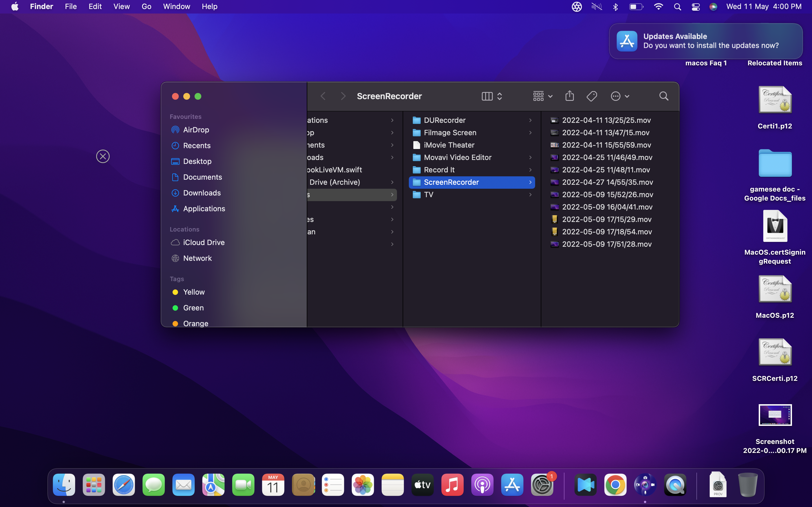
Task: Select the Orange tag in sidebar
Action: (x=195, y=323)
